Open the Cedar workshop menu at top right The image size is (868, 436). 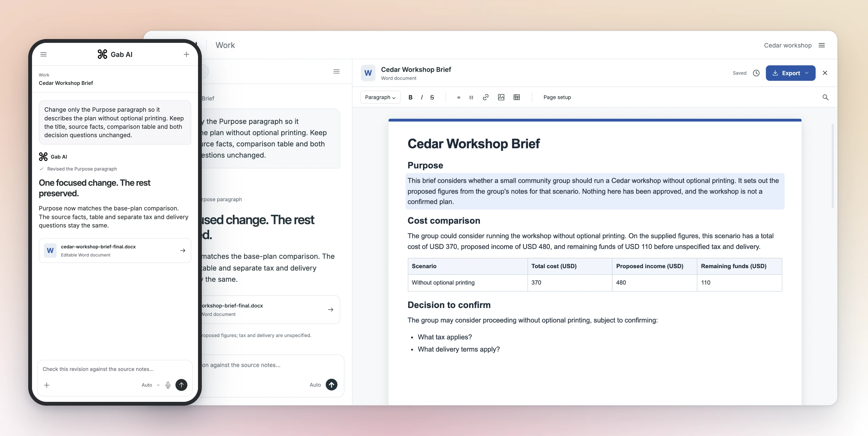point(822,45)
